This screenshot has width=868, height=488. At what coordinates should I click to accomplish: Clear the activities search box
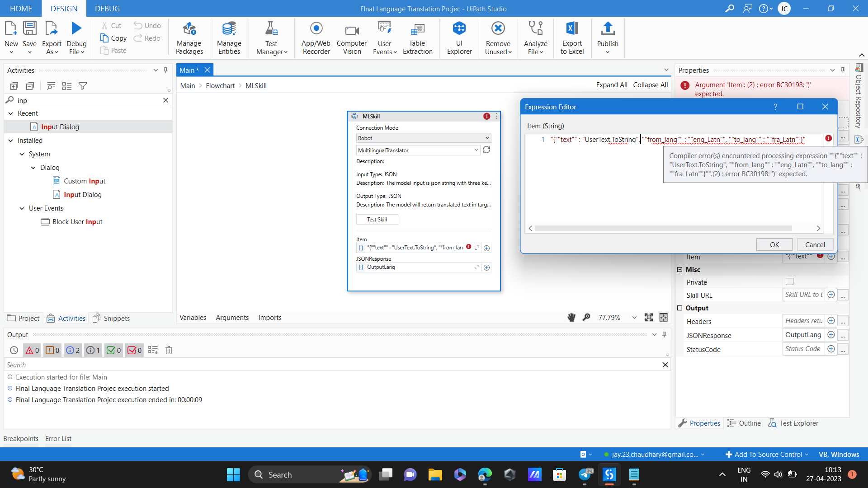coord(165,100)
